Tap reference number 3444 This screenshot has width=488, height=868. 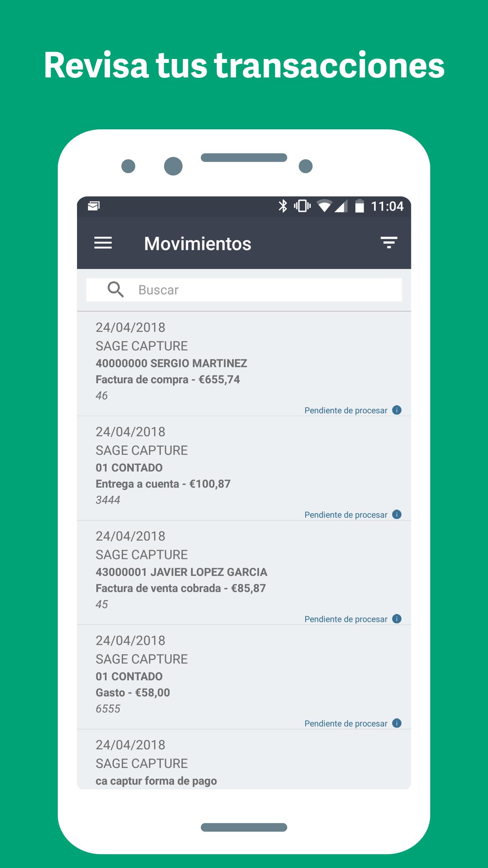coord(108,500)
